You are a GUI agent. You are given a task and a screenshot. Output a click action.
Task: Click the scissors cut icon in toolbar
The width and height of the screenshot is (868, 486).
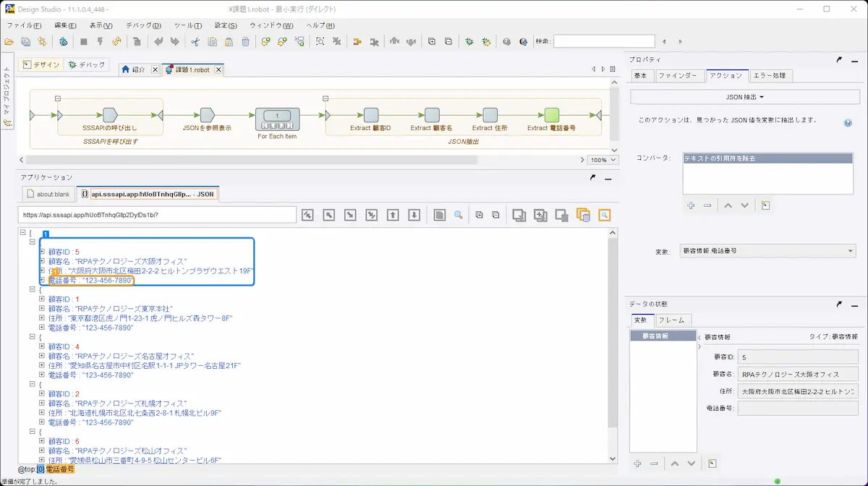[196, 42]
